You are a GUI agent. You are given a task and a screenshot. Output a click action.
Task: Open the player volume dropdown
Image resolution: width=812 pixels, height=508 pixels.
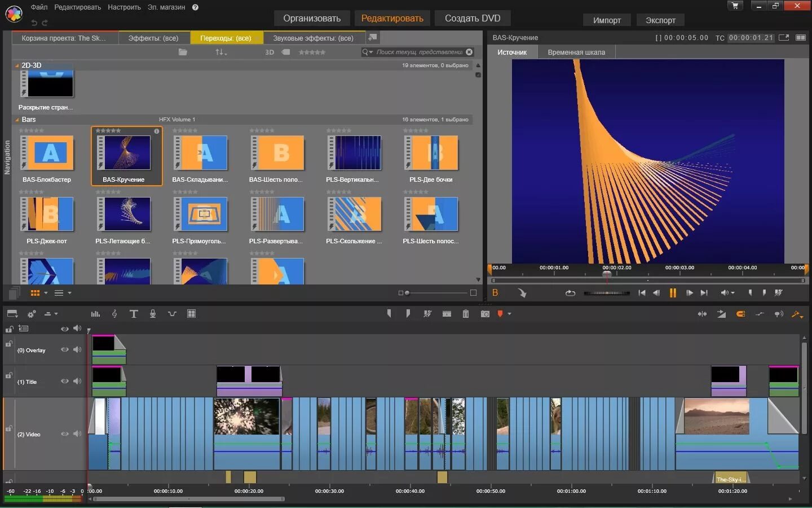[732, 293]
